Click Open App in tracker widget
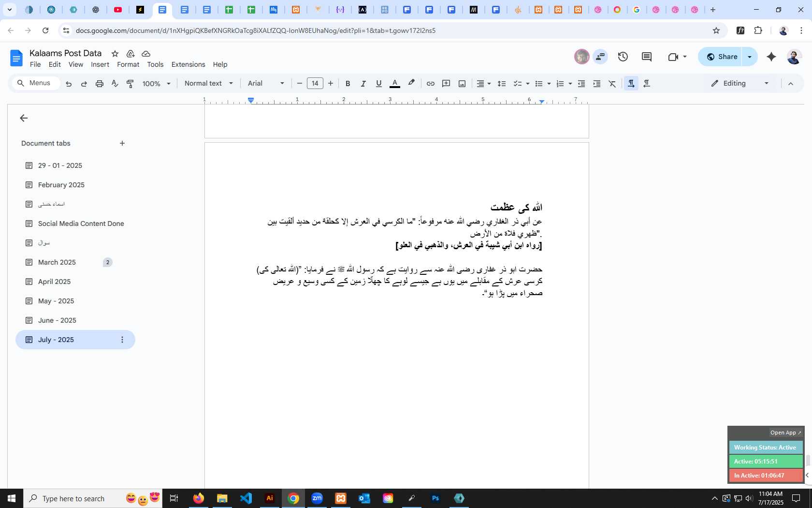 pos(785,433)
